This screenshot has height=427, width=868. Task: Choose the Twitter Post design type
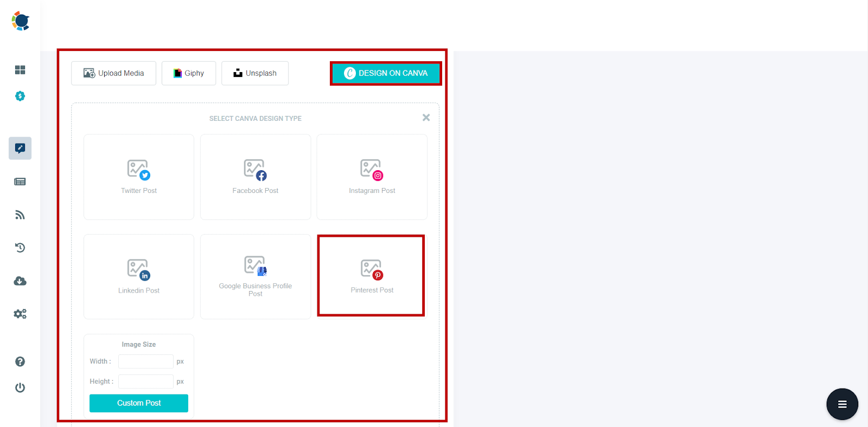139,177
